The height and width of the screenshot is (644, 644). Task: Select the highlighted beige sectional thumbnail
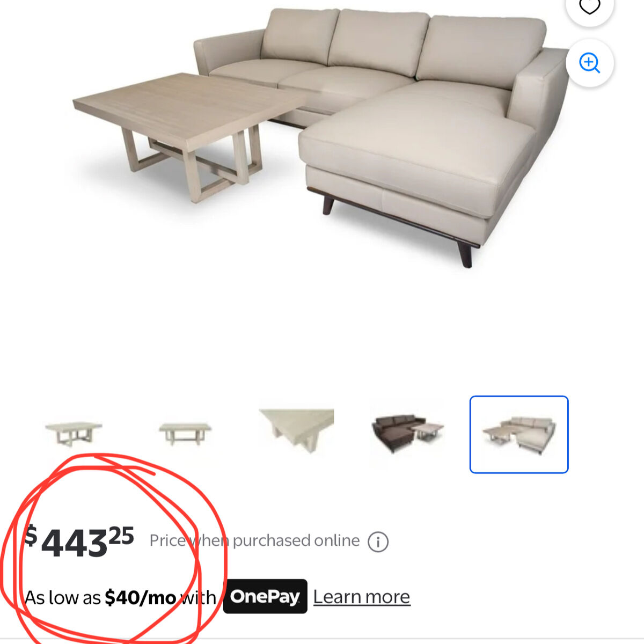coord(519,435)
